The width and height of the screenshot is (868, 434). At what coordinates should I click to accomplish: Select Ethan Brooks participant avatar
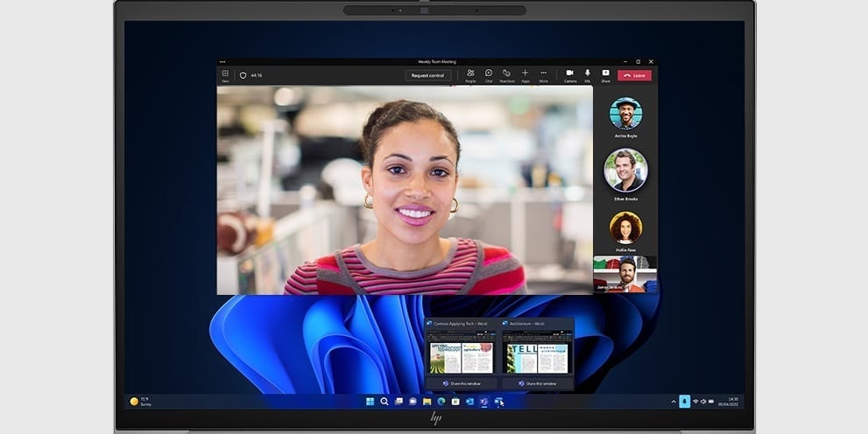tap(625, 171)
